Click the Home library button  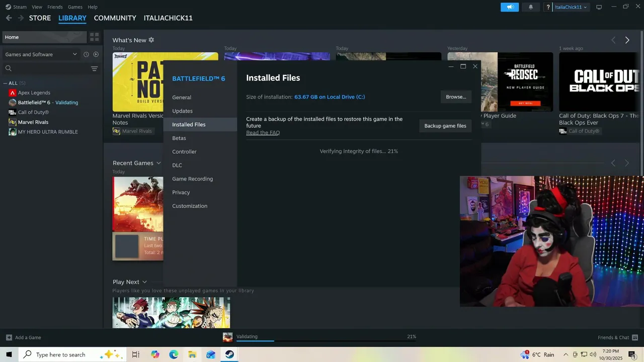click(44, 37)
